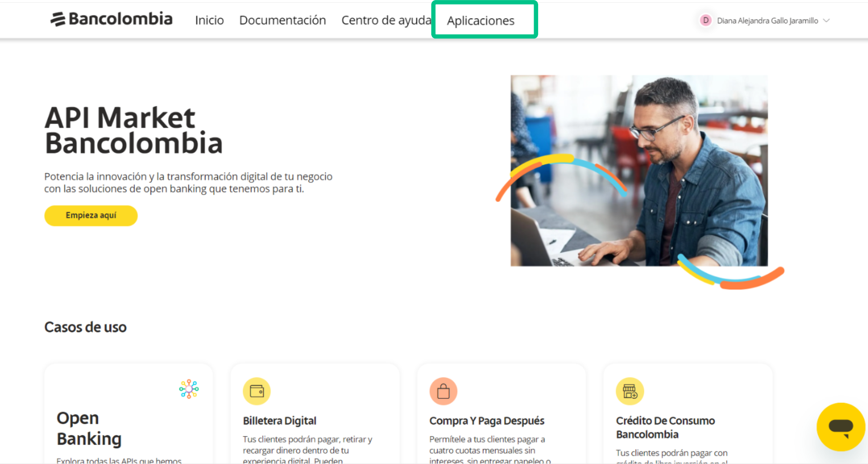The height and width of the screenshot is (464, 868).
Task: Click the Empieza aquí button
Action: click(91, 215)
